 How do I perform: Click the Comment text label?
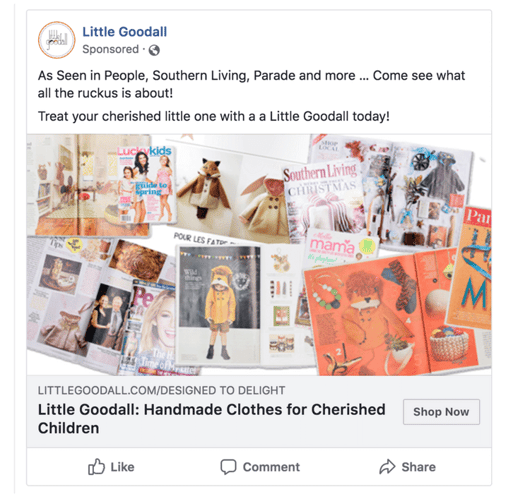tap(271, 467)
